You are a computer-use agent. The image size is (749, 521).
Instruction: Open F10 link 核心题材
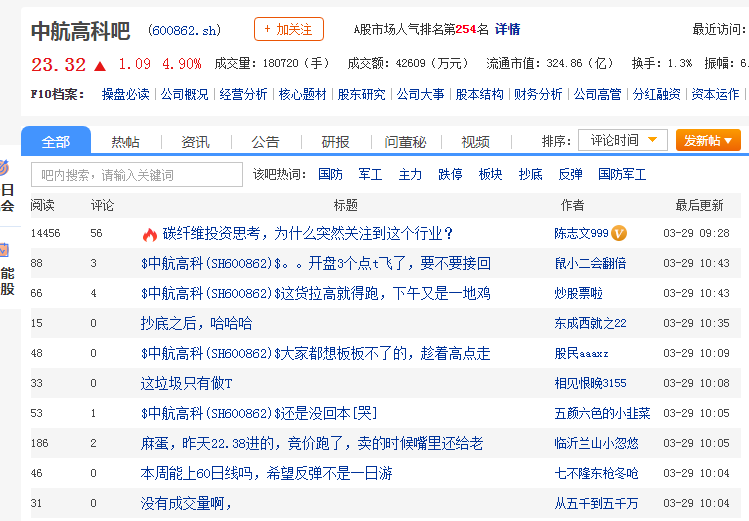(302, 94)
